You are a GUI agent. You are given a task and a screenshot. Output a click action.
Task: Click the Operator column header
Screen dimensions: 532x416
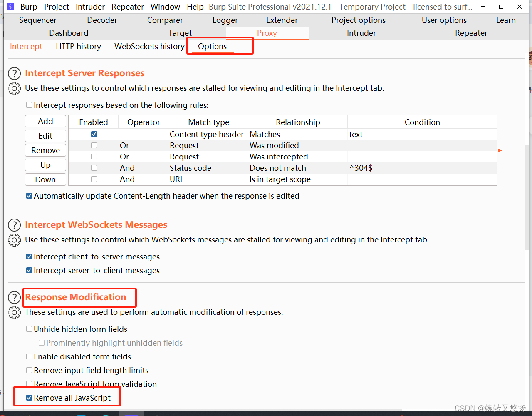click(144, 122)
